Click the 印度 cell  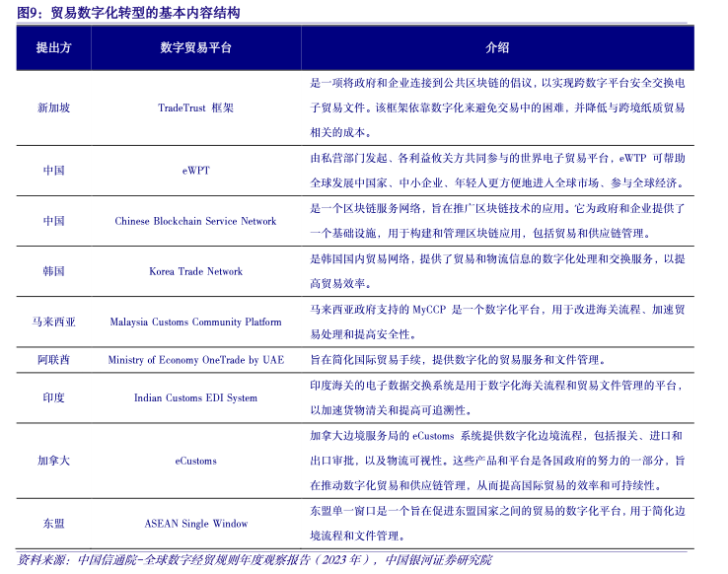point(53,397)
